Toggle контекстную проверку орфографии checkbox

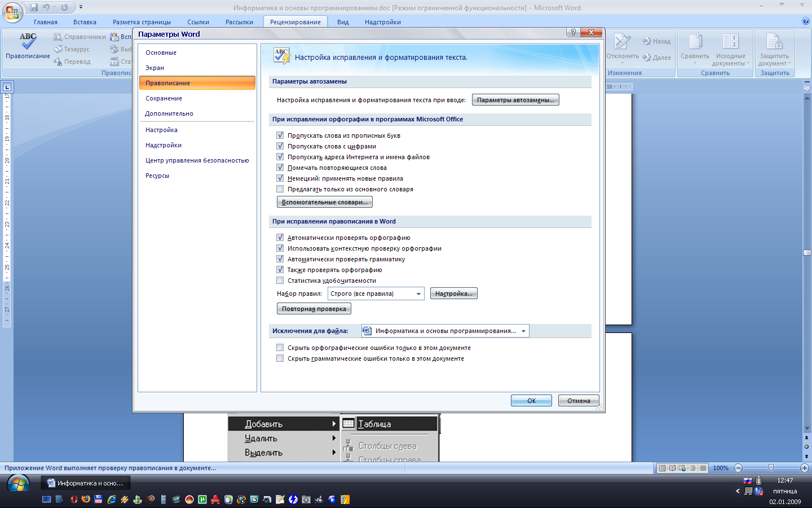(x=280, y=248)
